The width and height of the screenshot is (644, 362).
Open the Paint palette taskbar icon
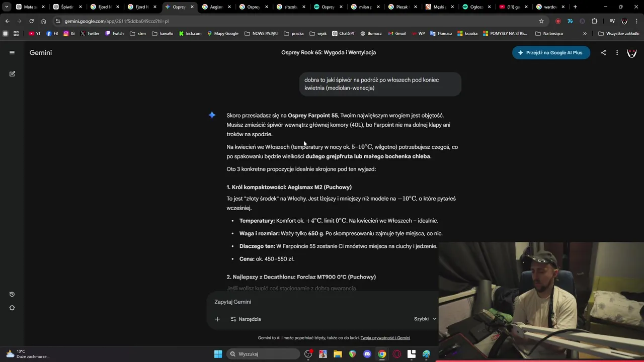tap(426, 354)
